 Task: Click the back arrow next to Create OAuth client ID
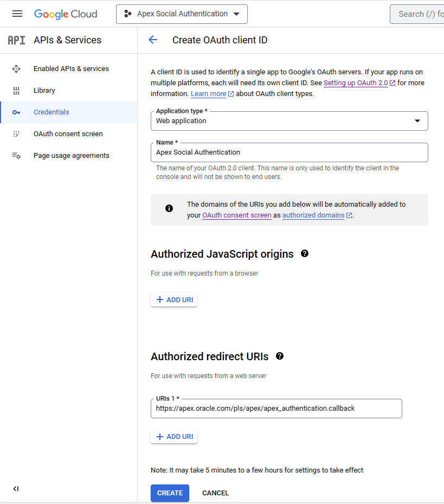click(x=153, y=40)
